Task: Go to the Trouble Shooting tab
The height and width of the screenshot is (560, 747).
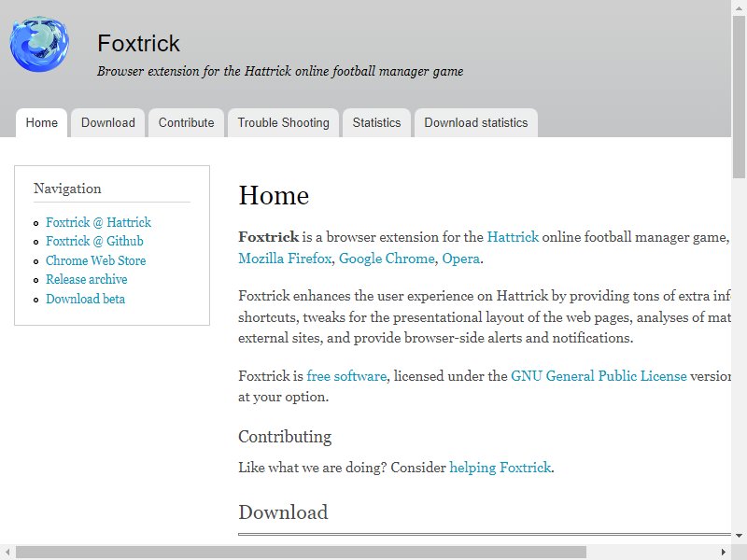Action: 284,123
